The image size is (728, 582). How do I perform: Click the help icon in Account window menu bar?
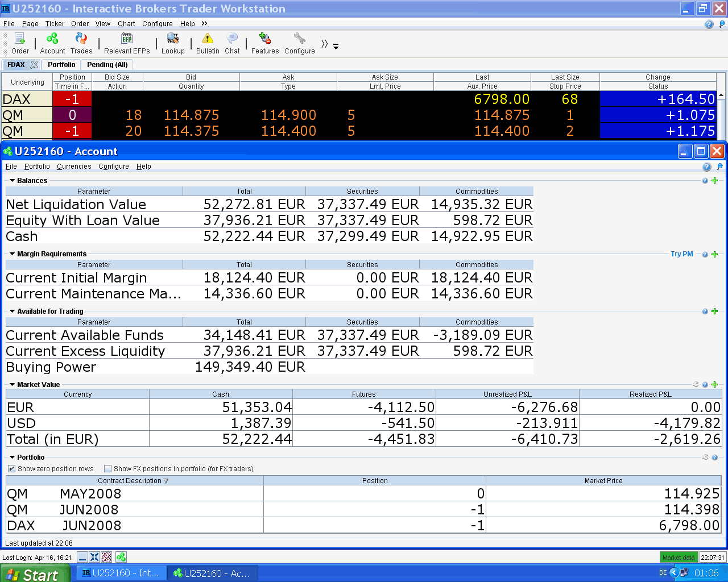point(706,167)
